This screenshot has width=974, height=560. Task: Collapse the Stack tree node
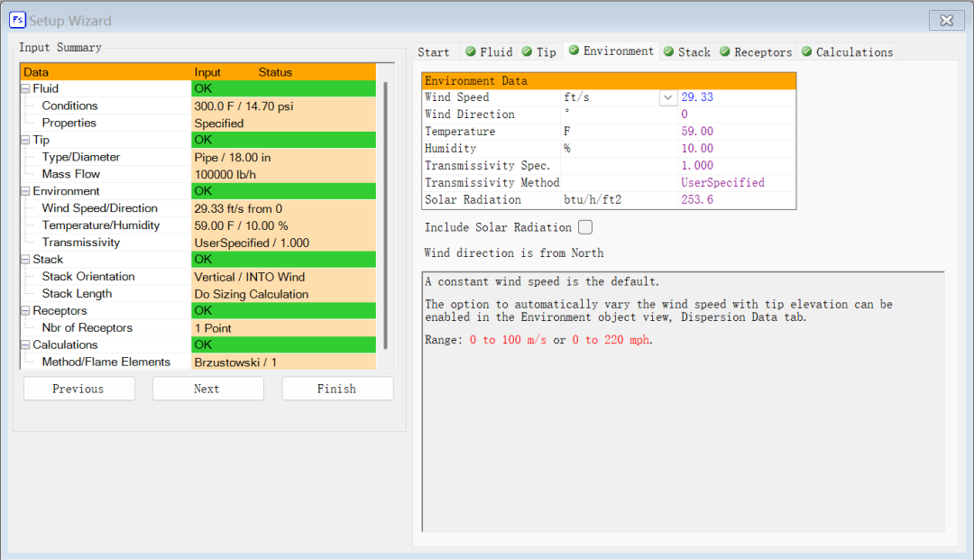(25, 260)
